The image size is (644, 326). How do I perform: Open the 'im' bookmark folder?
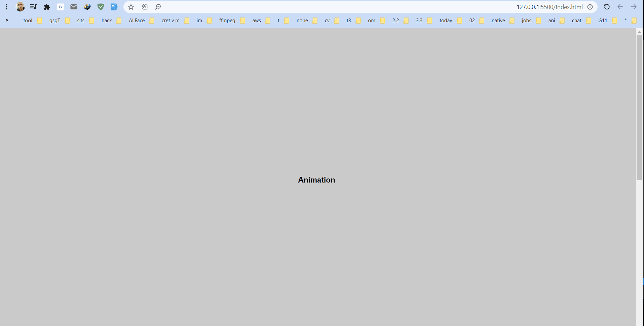[204, 21]
